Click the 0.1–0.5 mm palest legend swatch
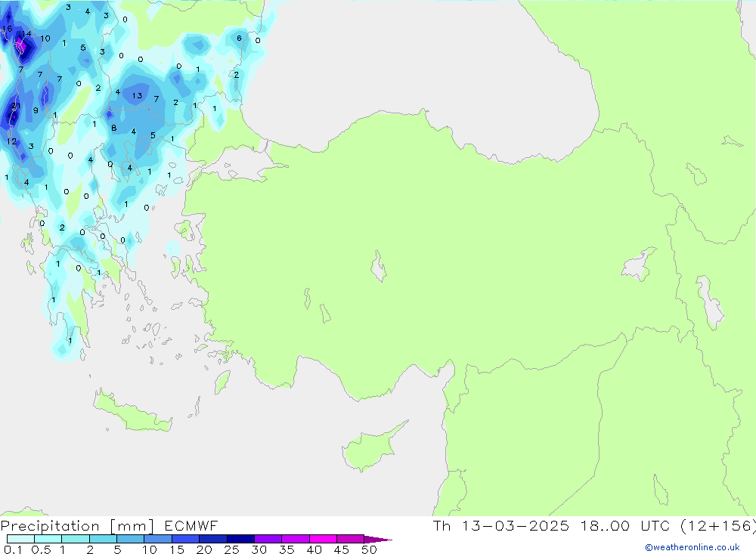 [20, 539]
